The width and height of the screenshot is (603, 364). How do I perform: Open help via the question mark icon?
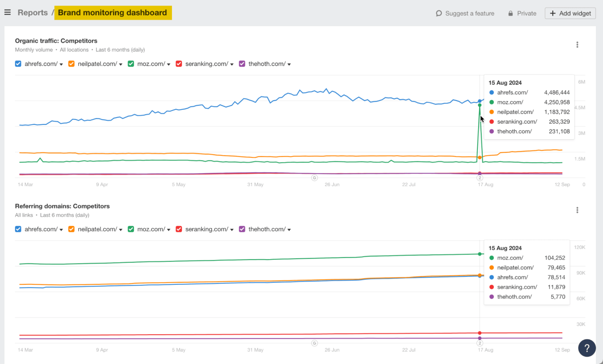click(587, 348)
